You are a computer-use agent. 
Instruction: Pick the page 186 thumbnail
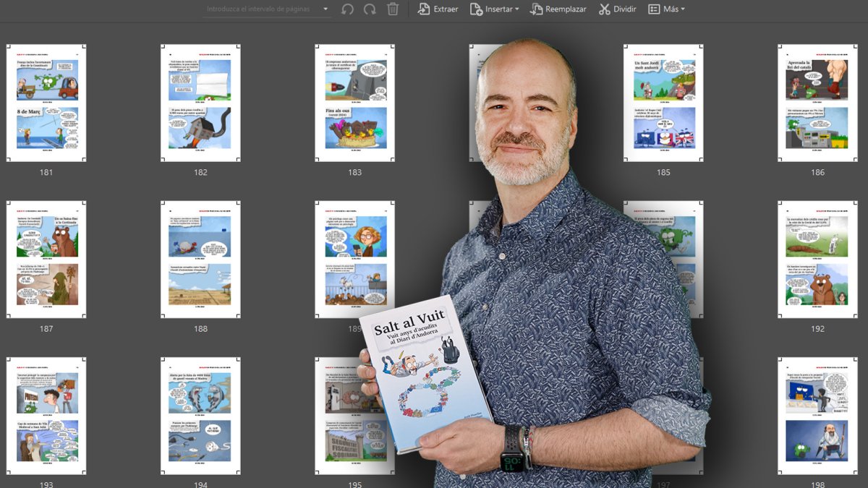point(817,103)
